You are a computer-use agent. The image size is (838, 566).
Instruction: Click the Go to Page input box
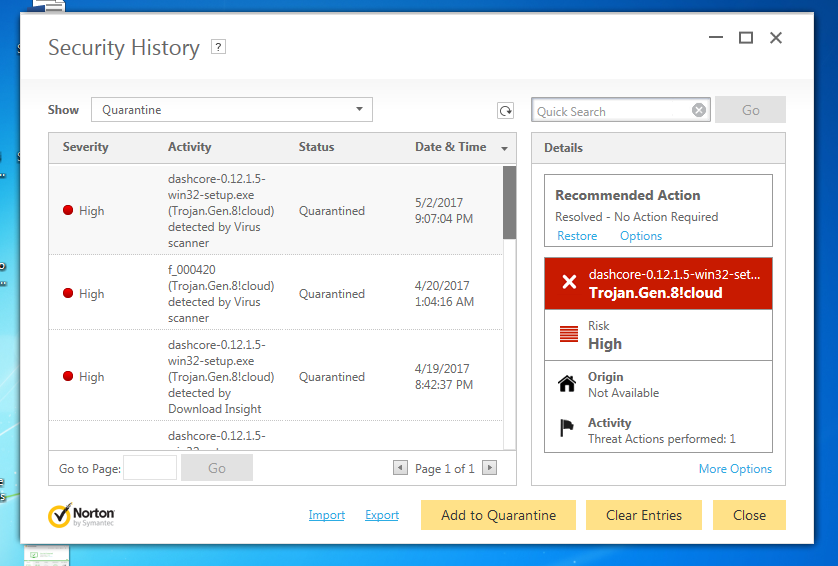pos(150,468)
